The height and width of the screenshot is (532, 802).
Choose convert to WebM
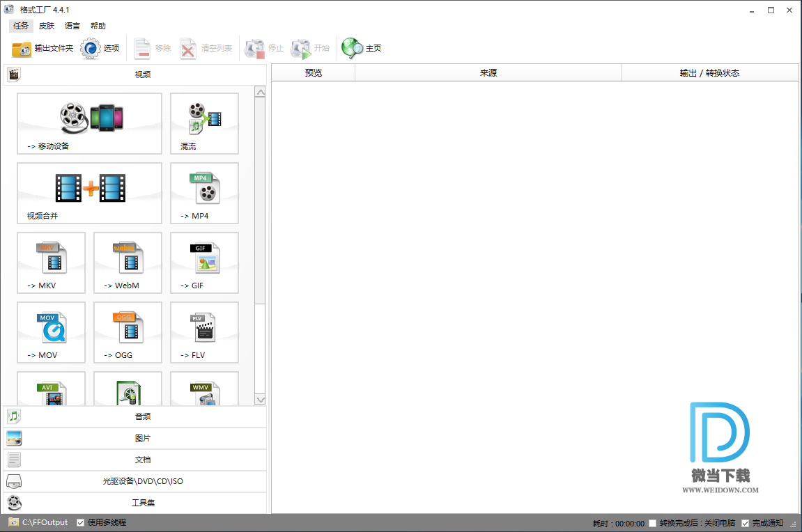coord(128,263)
